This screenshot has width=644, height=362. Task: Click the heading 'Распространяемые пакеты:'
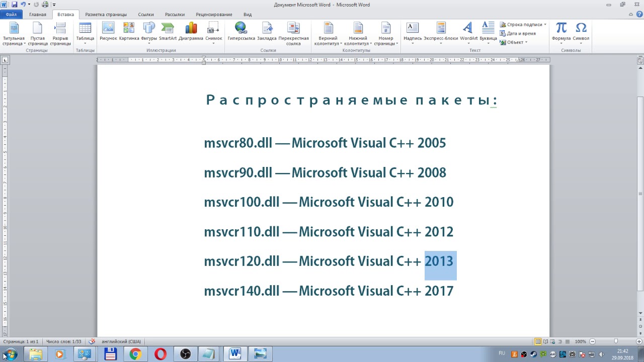point(352,100)
